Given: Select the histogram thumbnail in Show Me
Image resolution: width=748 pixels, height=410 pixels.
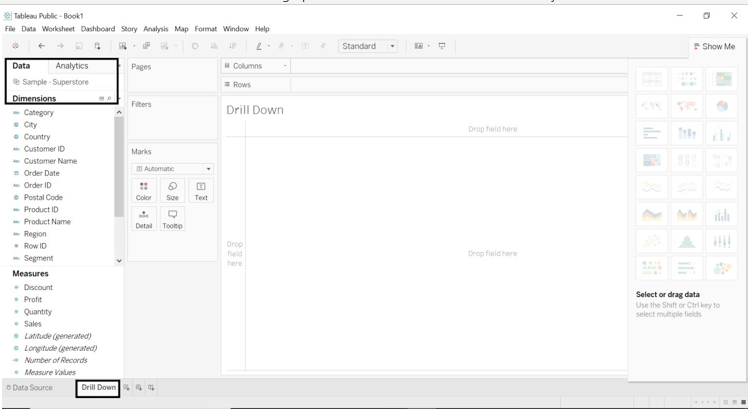Looking at the screenshot, I should [686, 242].
